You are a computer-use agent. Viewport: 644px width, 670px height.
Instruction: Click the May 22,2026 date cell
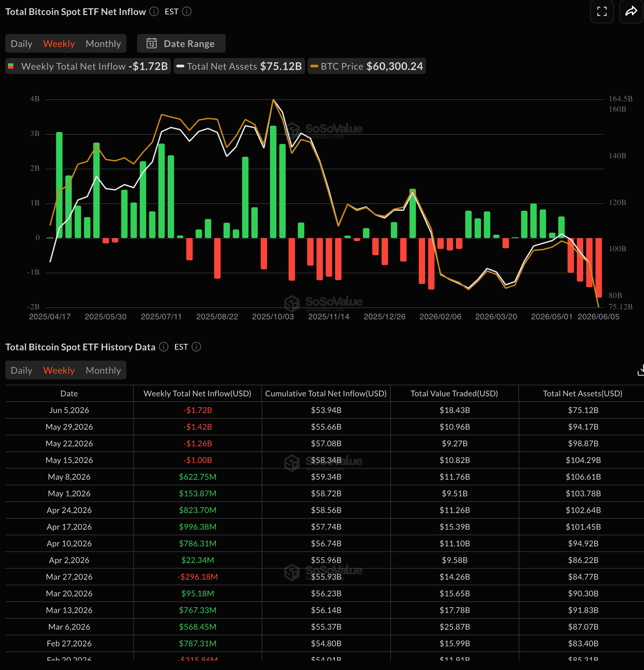pyautogui.click(x=69, y=444)
